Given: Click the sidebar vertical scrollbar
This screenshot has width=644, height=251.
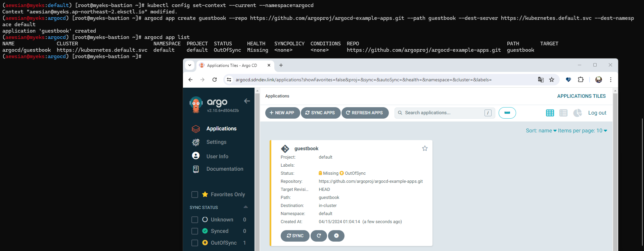Looking at the screenshot, I should (x=257, y=171).
